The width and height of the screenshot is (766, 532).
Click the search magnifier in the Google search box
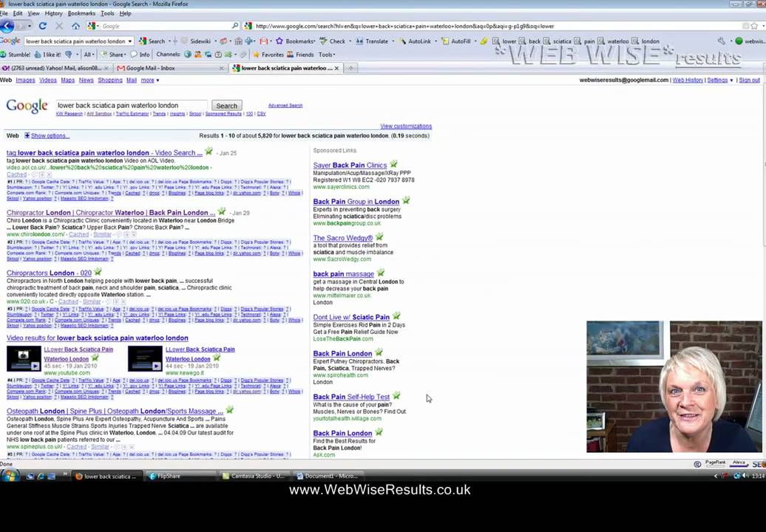coord(234,26)
